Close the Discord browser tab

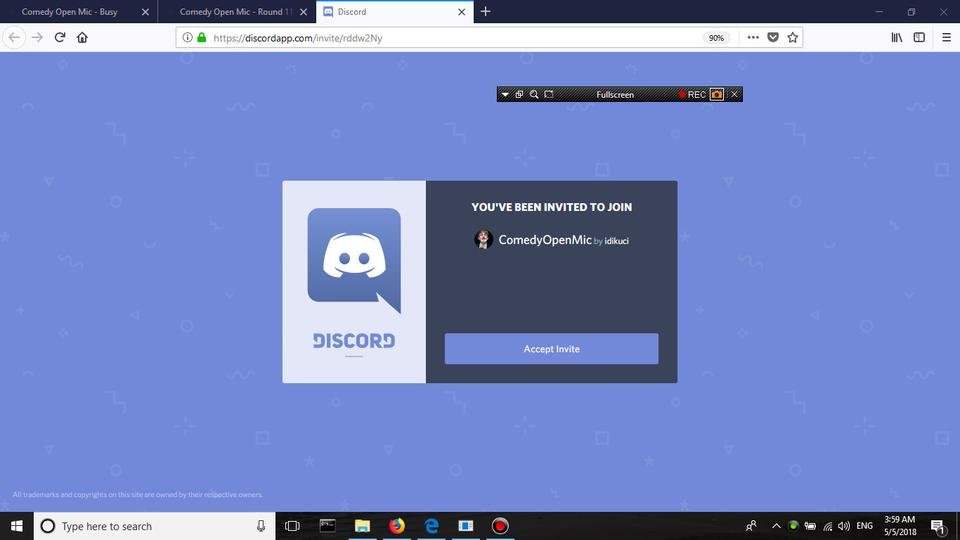coord(462,12)
